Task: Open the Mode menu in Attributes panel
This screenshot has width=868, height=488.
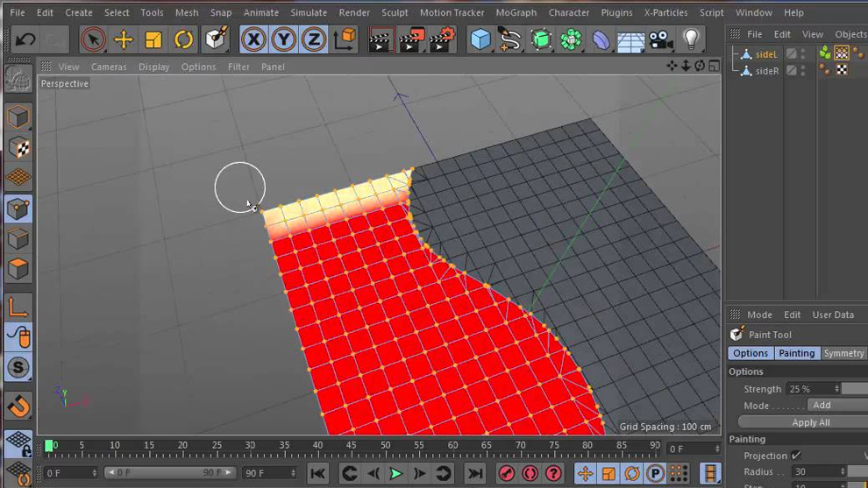Action: (759, 315)
